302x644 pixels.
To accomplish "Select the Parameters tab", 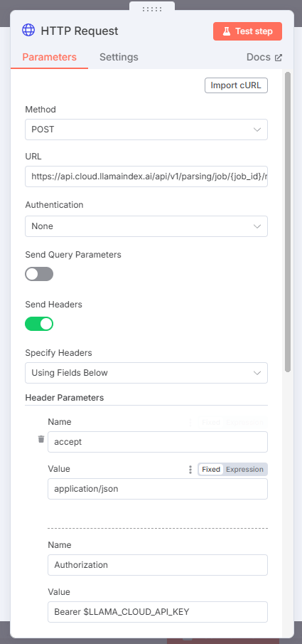I will [x=49, y=57].
